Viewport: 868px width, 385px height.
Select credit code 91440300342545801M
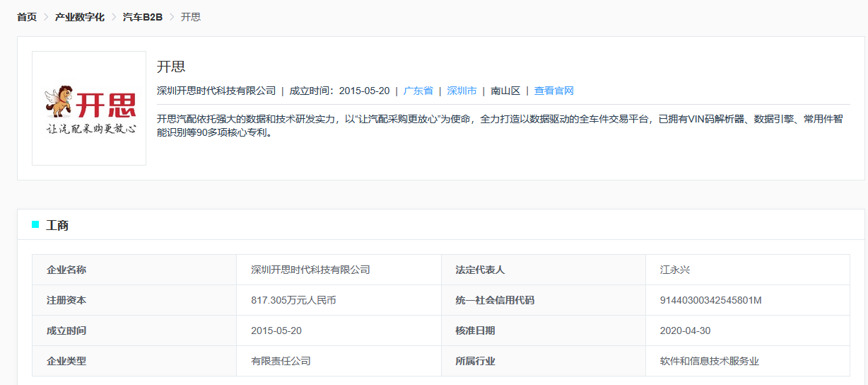click(x=711, y=300)
